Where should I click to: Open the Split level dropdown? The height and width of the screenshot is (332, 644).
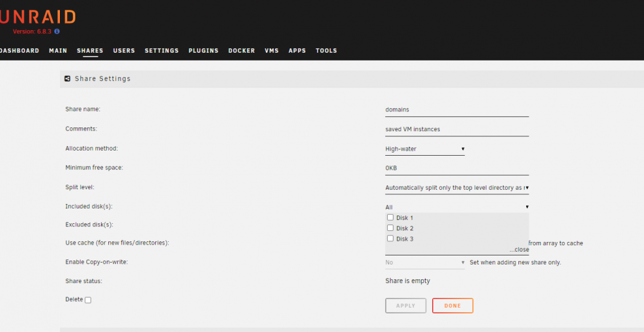(457, 187)
